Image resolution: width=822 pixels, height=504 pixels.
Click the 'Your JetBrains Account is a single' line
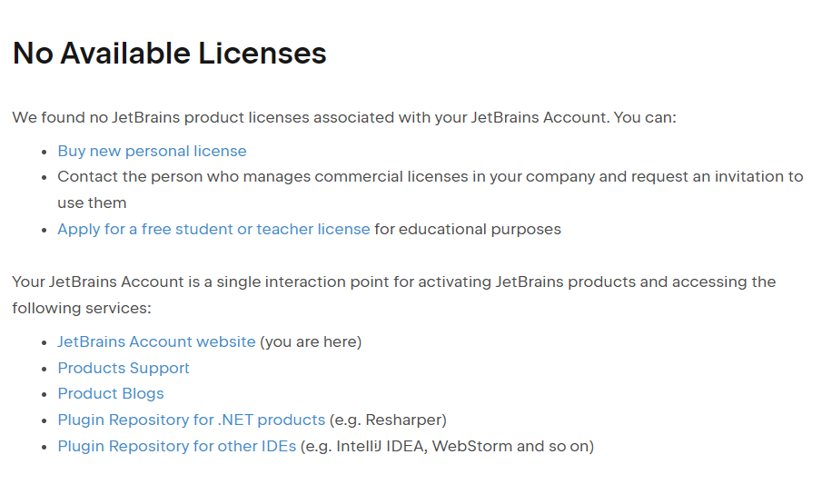coord(394,282)
